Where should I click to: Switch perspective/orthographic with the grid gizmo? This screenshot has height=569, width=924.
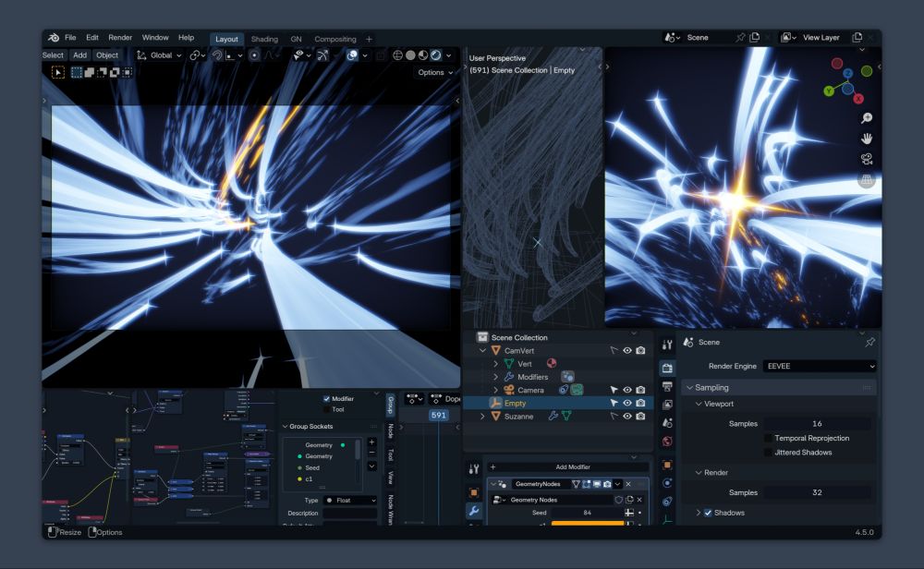[x=867, y=180]
